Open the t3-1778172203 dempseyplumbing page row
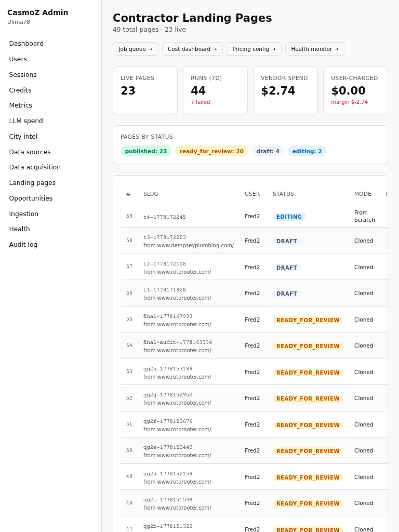Screen dimensions: 399x532 coord(254,241)
